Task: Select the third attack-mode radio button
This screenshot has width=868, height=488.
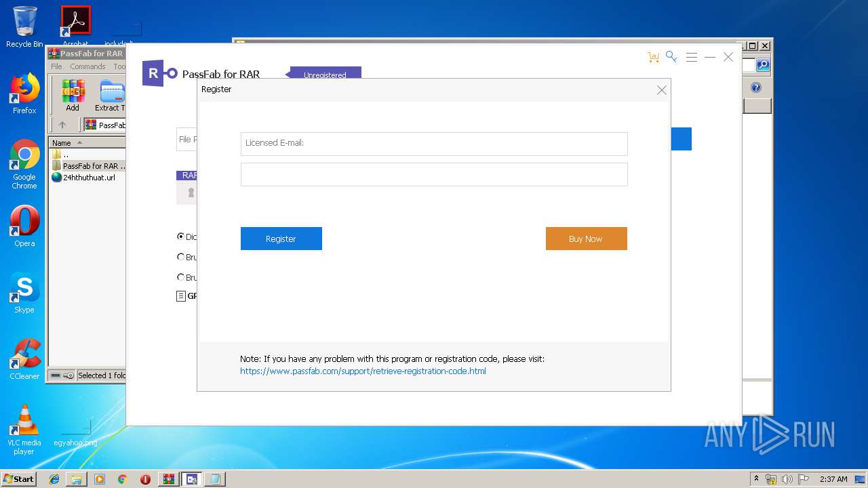Action: [180, 277]
